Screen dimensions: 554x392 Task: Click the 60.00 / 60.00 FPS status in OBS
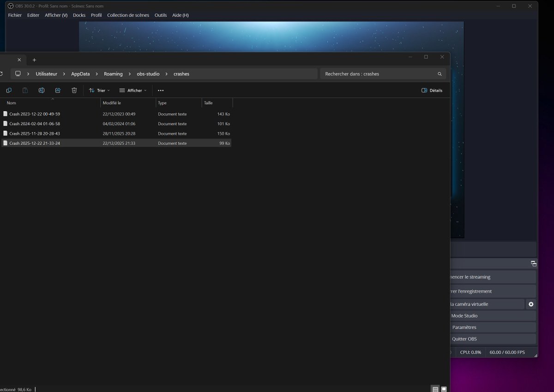tap(507, 352)
